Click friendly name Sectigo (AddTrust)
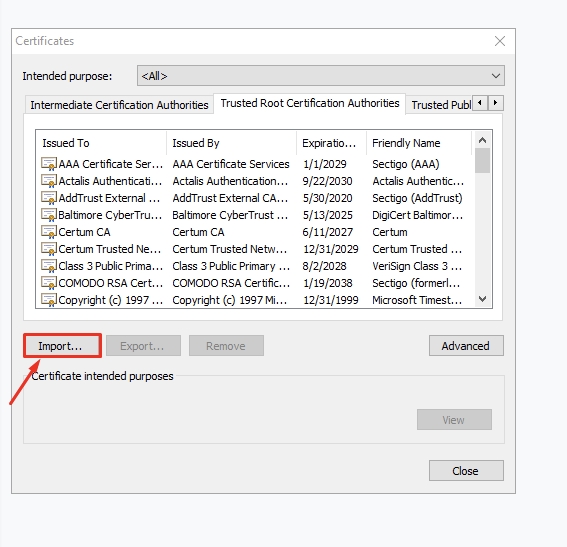 (417, 198)
